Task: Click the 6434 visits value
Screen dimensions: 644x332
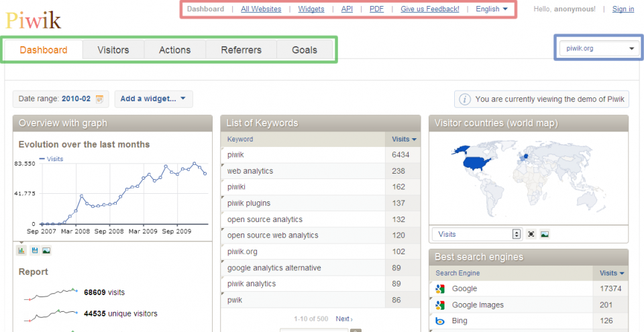Action: 401,155
